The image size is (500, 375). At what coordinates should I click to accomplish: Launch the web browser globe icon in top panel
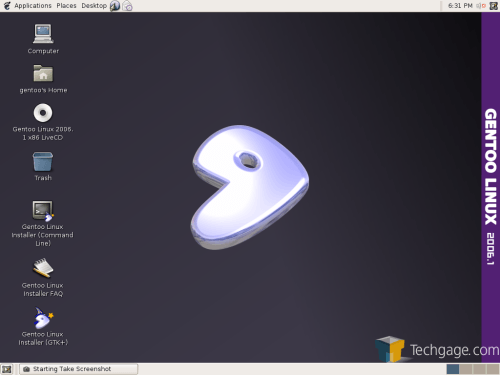click(x=115, y=6)
